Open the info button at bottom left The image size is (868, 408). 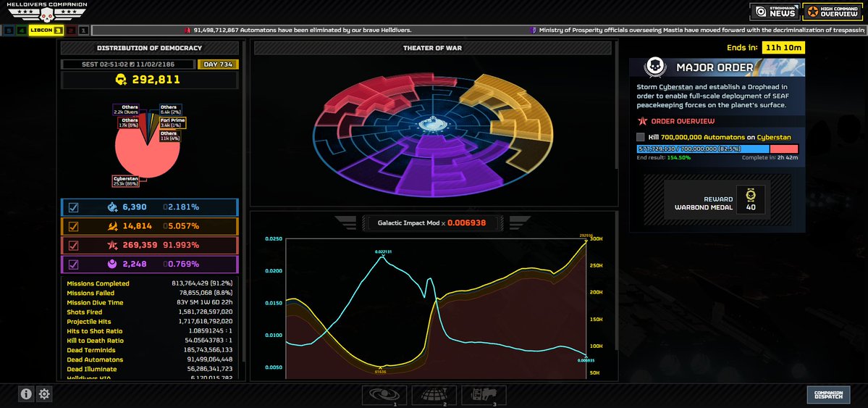pos(26,395)
